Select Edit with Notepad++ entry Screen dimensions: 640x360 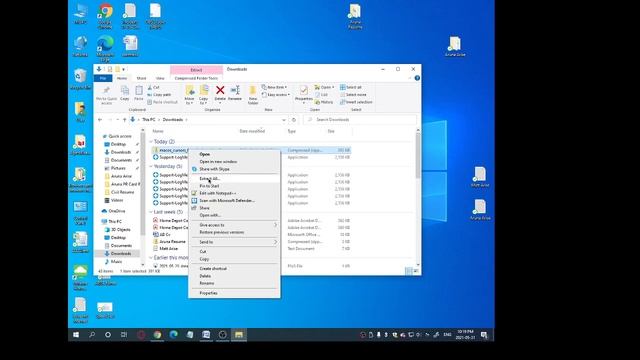[234, 193]
